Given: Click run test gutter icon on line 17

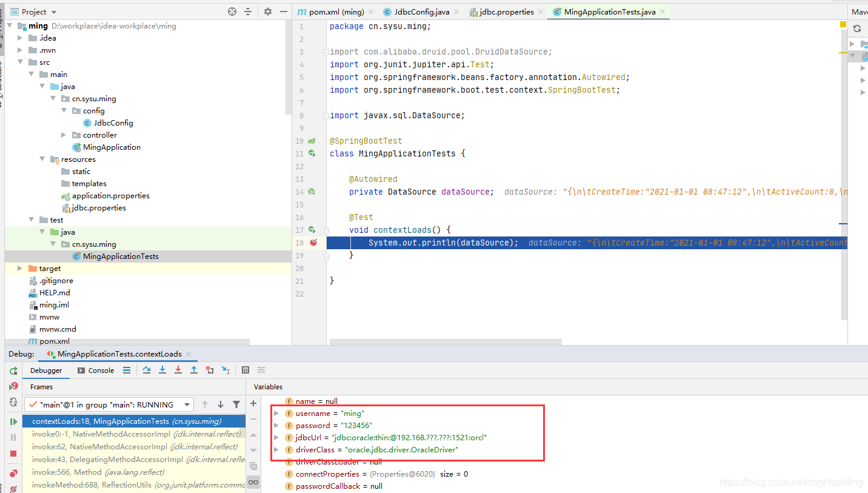Looking at the screenshot, I should click(x=312, y=230).
